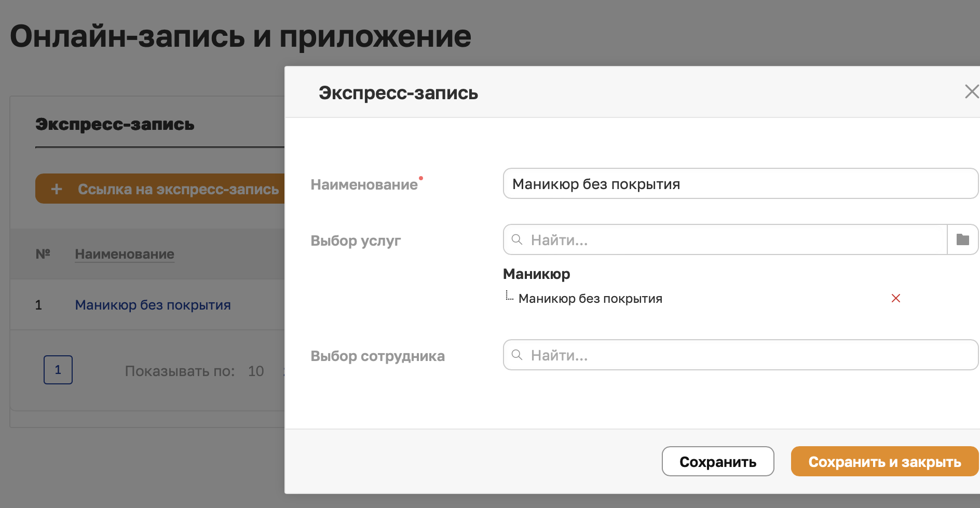Close the Экспресс-запись dialog
Viewport: 980px width, 508px height.
tap(972, 92)
